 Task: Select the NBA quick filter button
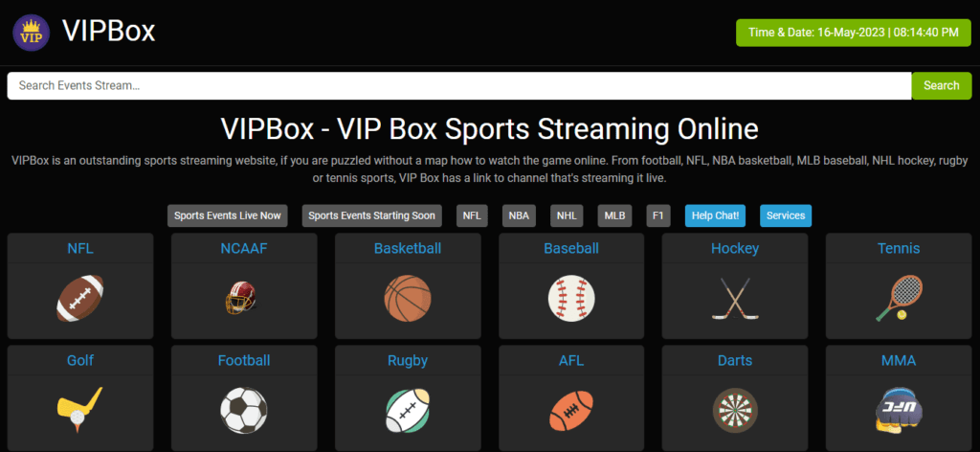tap(518, 215)
